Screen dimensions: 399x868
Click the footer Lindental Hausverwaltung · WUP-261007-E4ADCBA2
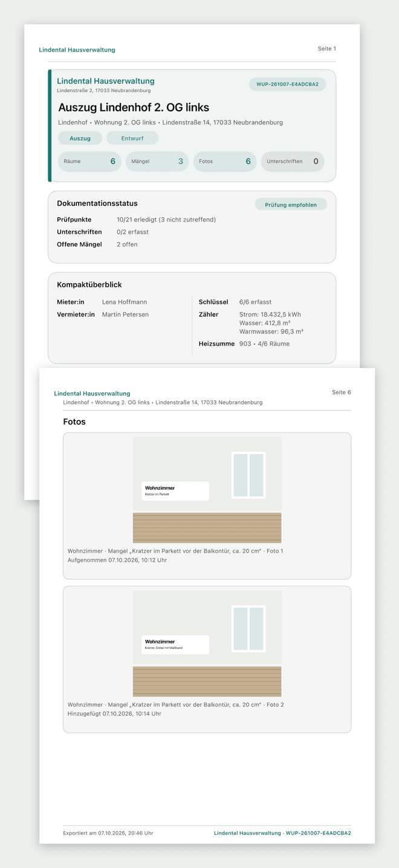coord(282,833)
